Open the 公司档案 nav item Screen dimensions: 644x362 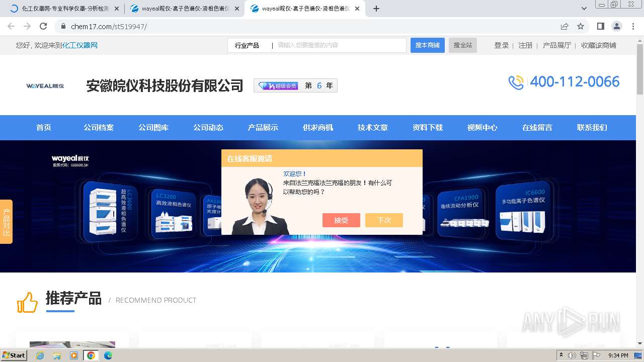point(99,128)
